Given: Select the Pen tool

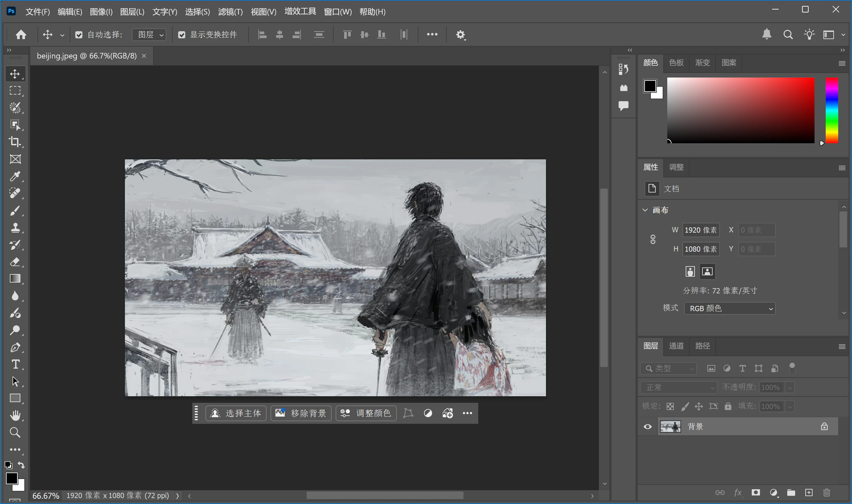Looking at the screenshot, I should 15,347.
